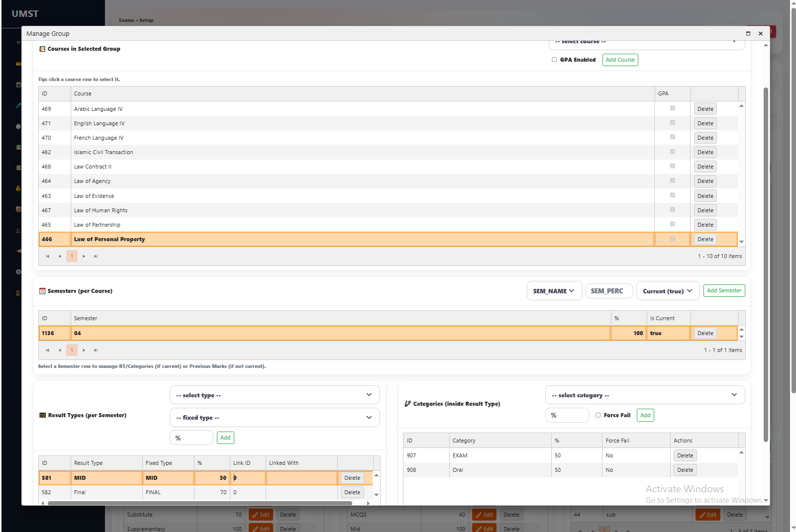Click page 1 in courses pager
Viewport: 796px width, 532px height.
click(72, 256)
